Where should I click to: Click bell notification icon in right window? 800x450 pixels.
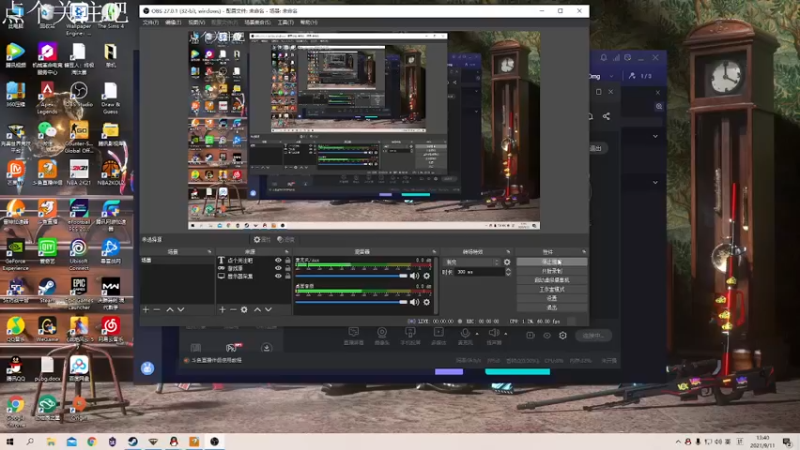604,58
